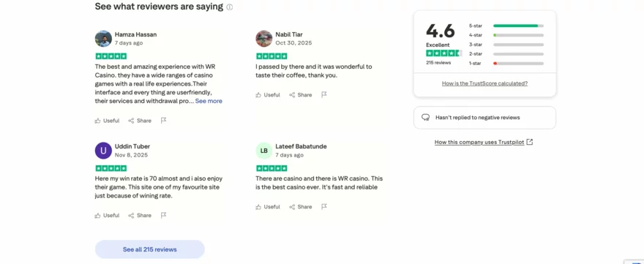This screenshot has width=644, height=264.
Task: Open How this company uses Trustpilot
Action: coord(484,142)
